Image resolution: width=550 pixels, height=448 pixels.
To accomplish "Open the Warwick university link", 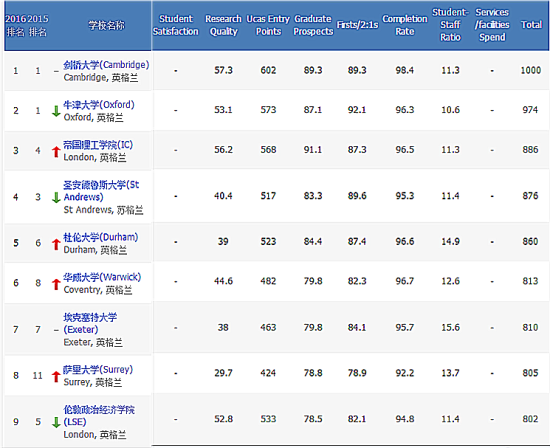I will point(102,277).
